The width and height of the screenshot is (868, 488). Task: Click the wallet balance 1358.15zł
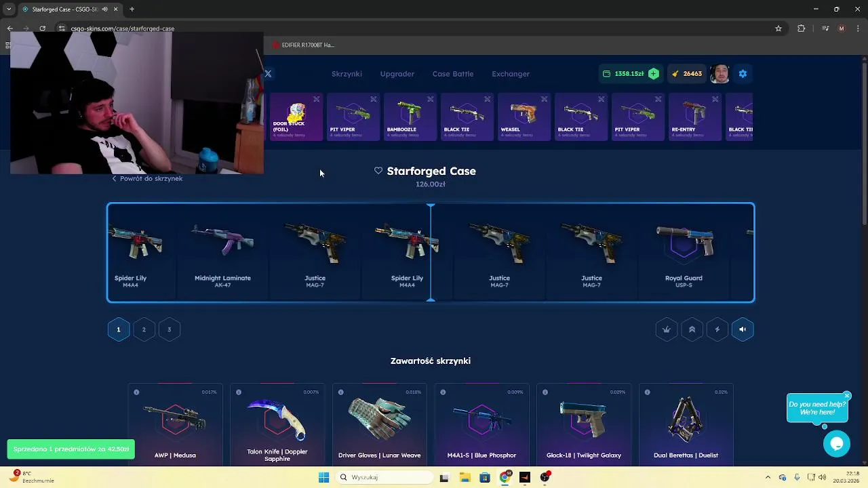(x=629, y=74)
